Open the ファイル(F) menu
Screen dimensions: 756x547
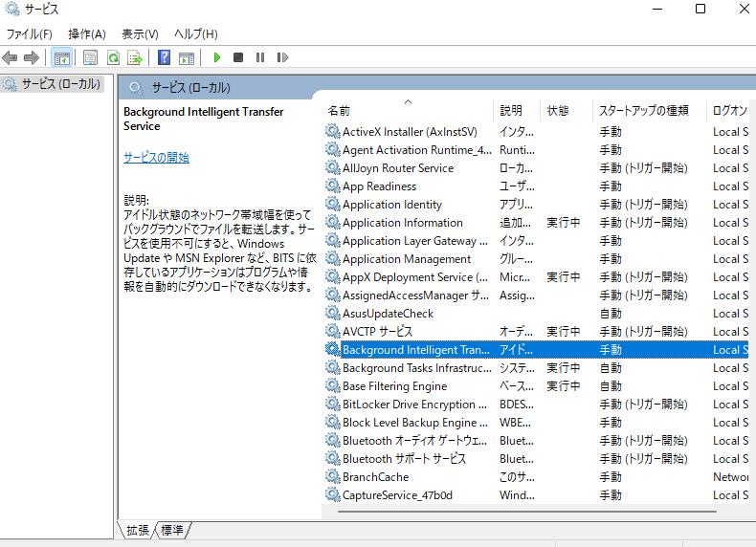pyautogui.click(x=30, y=34)
